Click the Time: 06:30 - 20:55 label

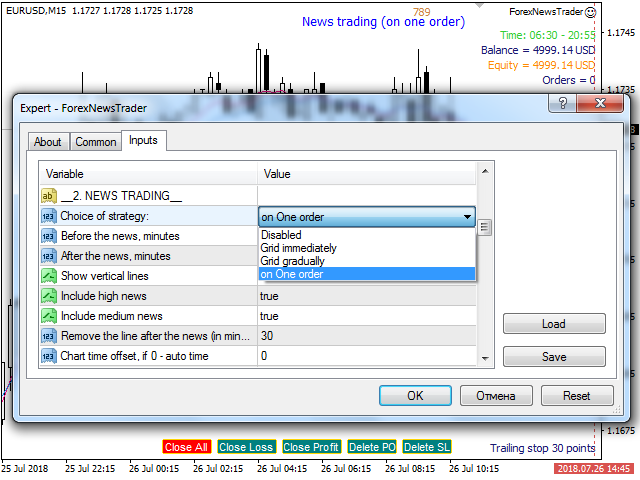(x=548, y=36)
